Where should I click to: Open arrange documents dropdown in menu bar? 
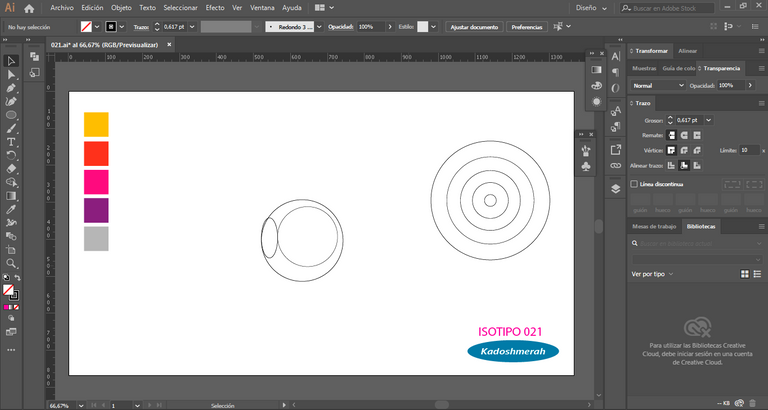tap(324, 8)
